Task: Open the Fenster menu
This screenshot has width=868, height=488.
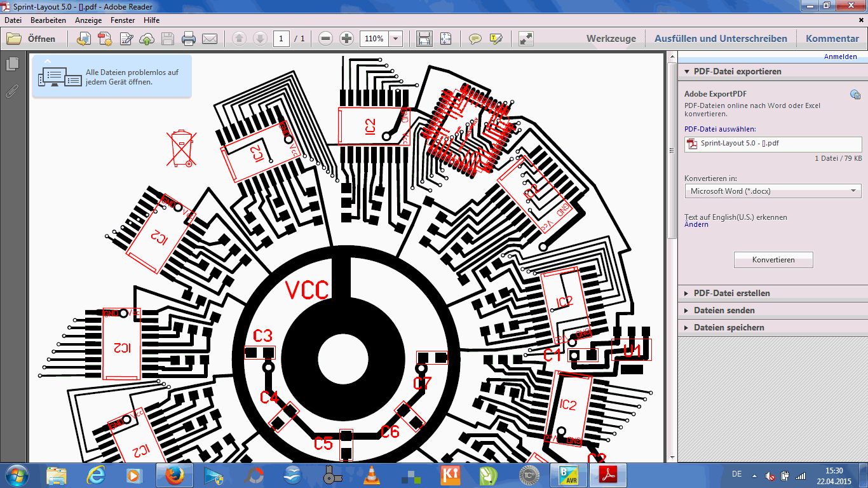Action: [x=123, y=20]
